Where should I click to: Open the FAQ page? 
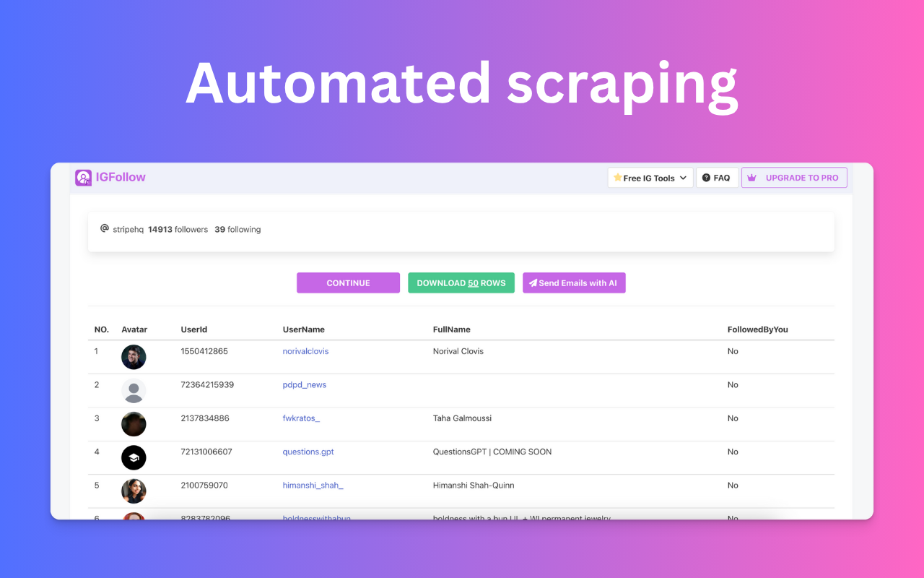(x=716, y=178)
